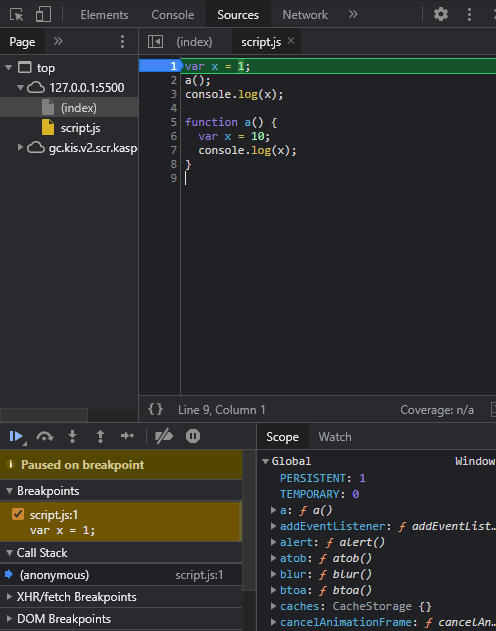Click line number 2 in the gutter
This screenshot has width=496, height=631.
(173, 80)
